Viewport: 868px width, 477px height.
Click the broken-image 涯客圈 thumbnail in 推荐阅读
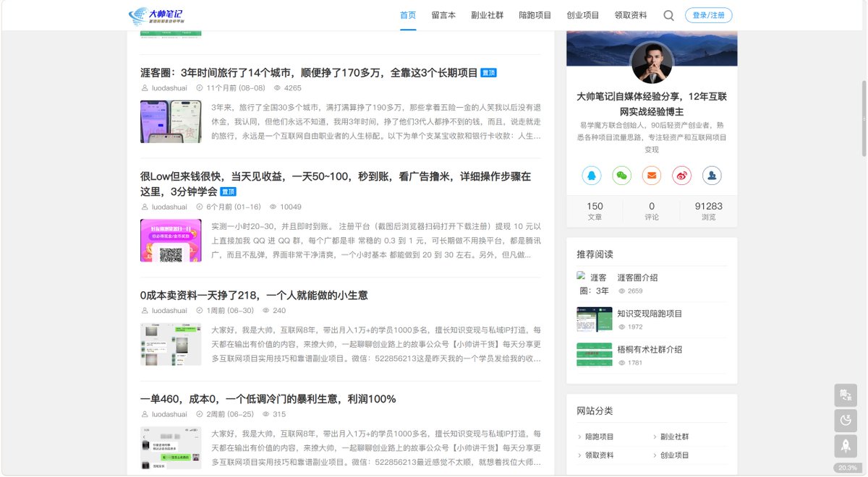595,284
